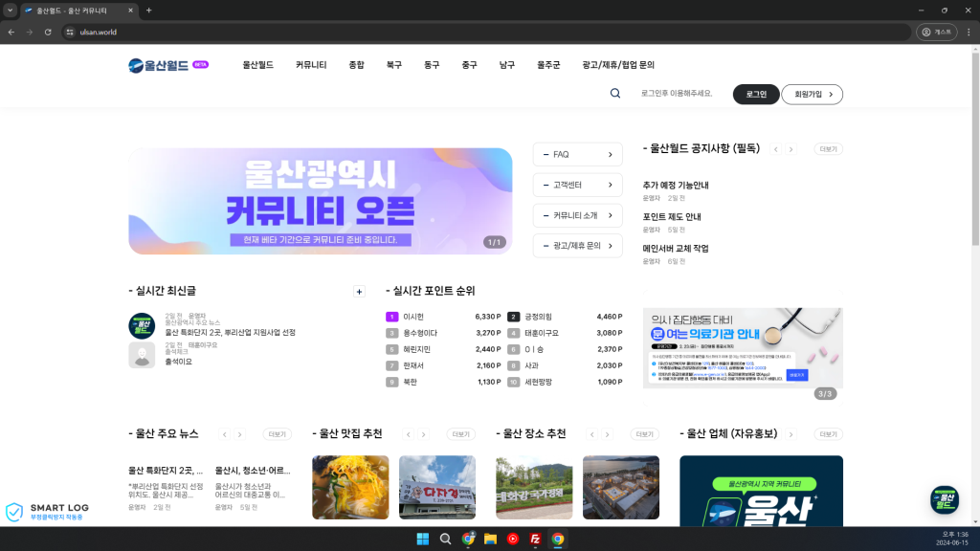Open 울산월드 menu in navigation
The height and width of the screenshot is (551, 980).
pos(258,65)
